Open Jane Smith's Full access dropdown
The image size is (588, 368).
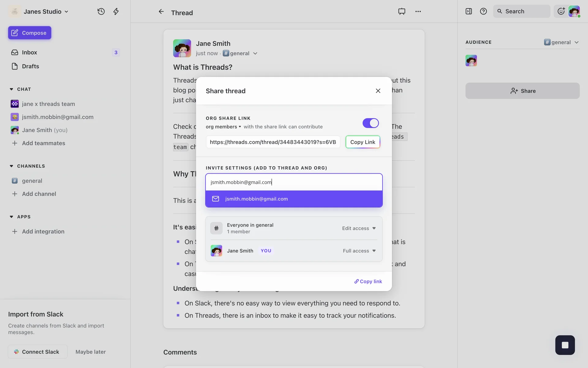(x=359, y=251)
